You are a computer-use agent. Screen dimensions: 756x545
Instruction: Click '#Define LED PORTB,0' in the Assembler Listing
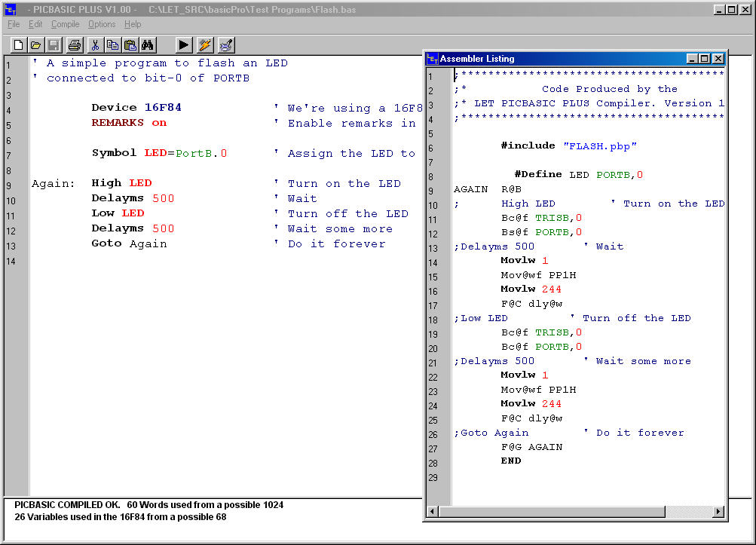pyautogui.click(x=579, y=175)
